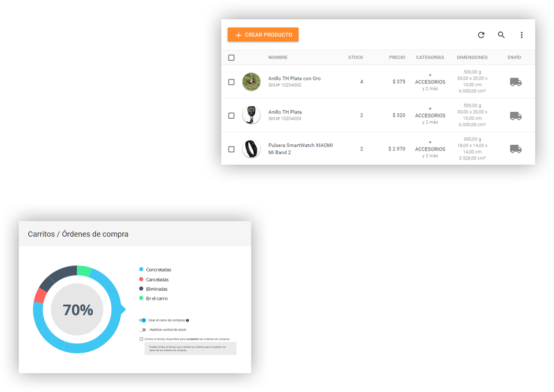Click shipping truck icon for Pulsera SmartWatch XIAOMI
554x392 pixels.
click(515, 149)
